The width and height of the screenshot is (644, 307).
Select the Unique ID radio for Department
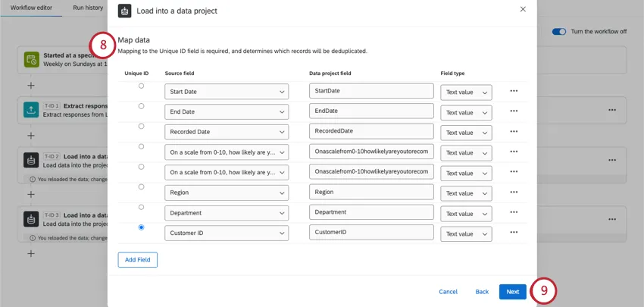[141, 207]
